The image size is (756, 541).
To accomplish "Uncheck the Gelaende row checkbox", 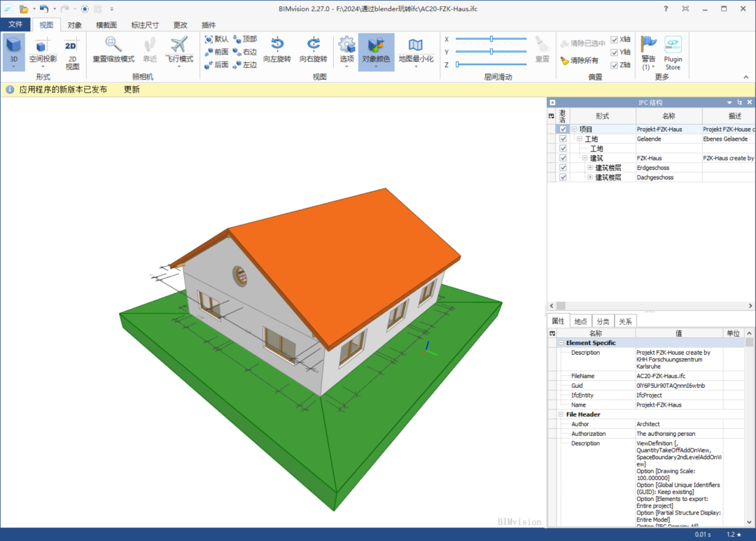I will coord(563,139).
